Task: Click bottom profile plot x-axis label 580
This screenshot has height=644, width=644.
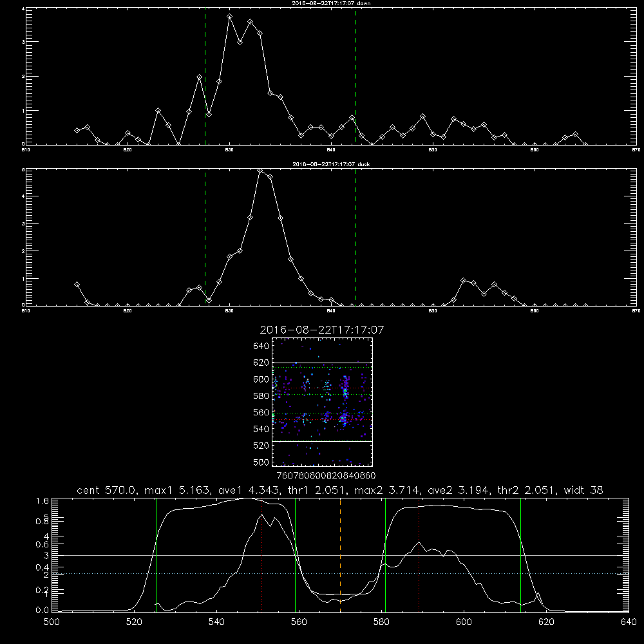Action: tap(381, 622)
